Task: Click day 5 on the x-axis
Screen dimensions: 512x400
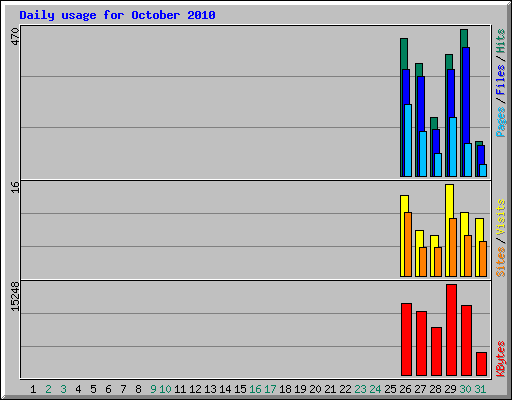Action: (x=93, y=389)
